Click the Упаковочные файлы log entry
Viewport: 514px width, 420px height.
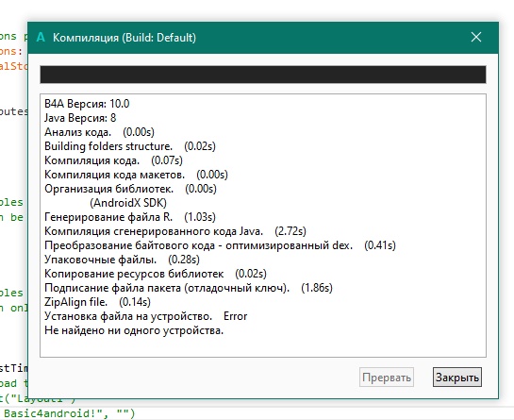(122, 260)
